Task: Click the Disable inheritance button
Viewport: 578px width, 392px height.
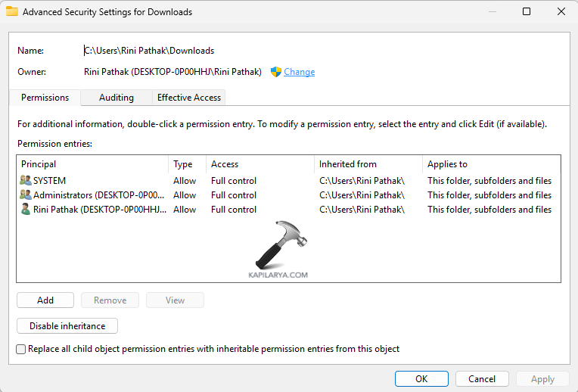Action: (67, 326)
